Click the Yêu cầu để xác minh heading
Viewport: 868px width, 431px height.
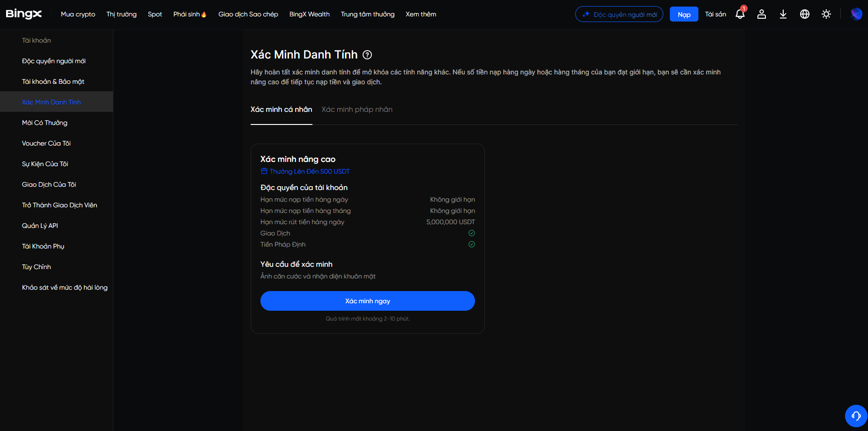[x=297, y=264]
